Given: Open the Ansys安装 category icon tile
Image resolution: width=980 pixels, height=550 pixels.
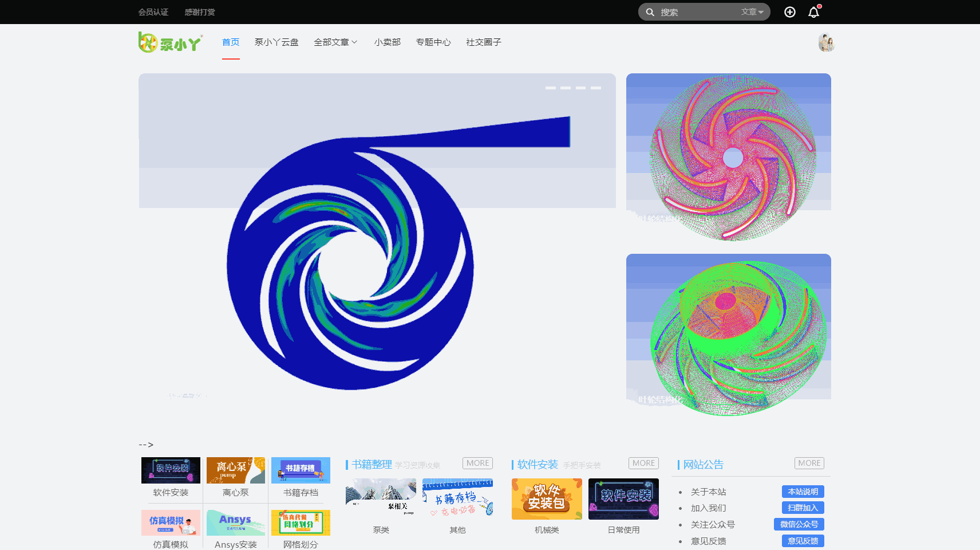Looking at the screenshot, I should pos(236,522).
